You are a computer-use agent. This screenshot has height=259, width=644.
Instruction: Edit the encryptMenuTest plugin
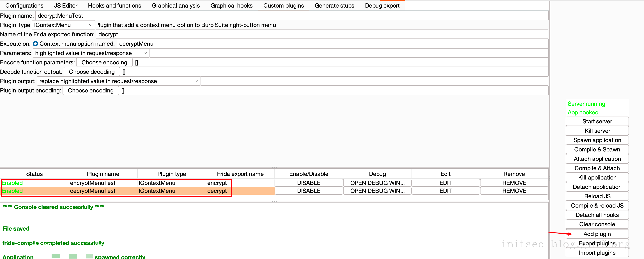coord(445,183)
